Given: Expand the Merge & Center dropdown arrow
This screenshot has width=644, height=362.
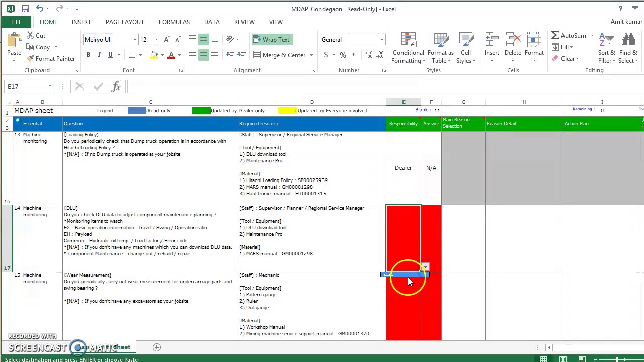Looking at the screenshot, I should (311, 55).
